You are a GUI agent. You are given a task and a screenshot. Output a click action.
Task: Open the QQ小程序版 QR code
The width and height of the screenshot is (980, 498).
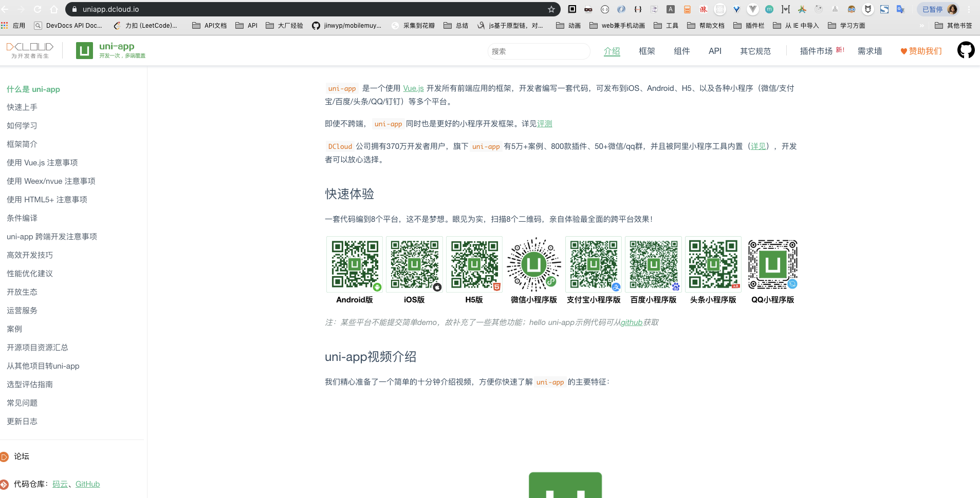(773, 264)
